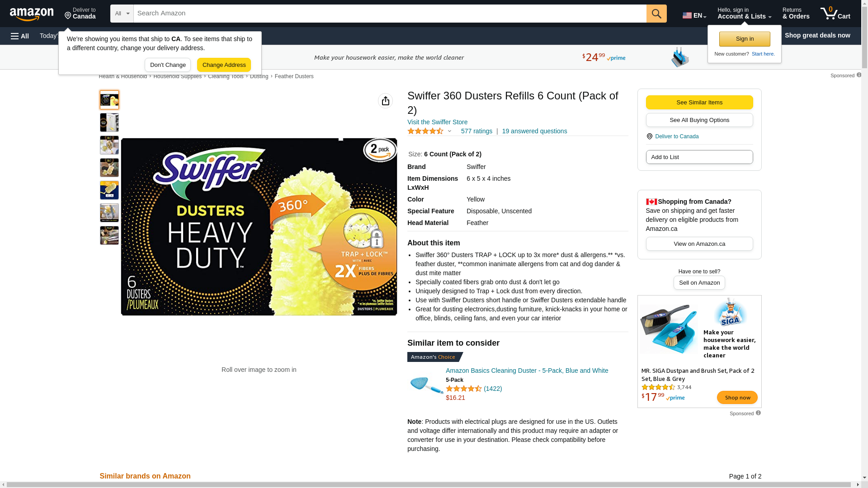Click the yellow Sign in button
This screenshot has height=488, width=868.
(x=745, y=39)
